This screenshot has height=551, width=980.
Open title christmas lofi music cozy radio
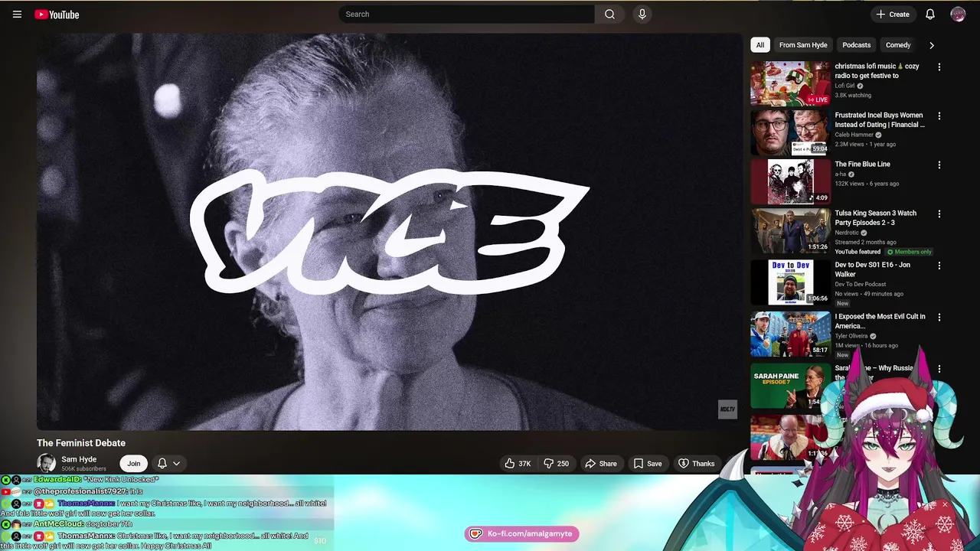[877, 71]
